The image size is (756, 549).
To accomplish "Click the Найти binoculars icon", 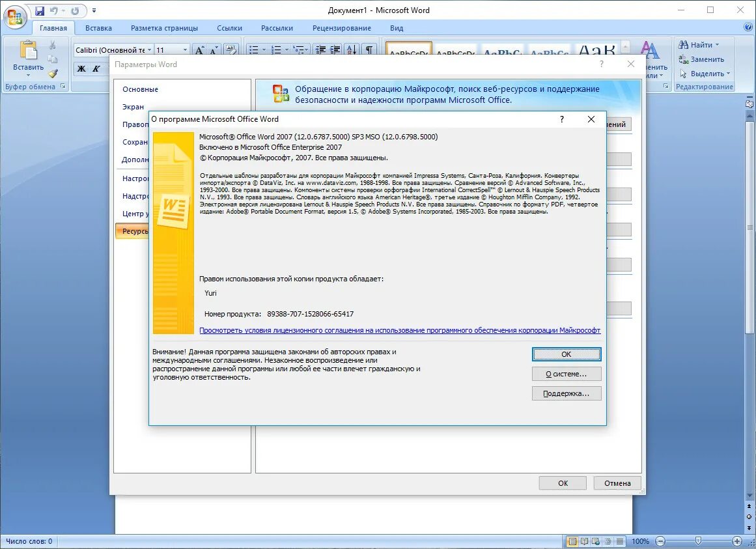I will [683, 45].
